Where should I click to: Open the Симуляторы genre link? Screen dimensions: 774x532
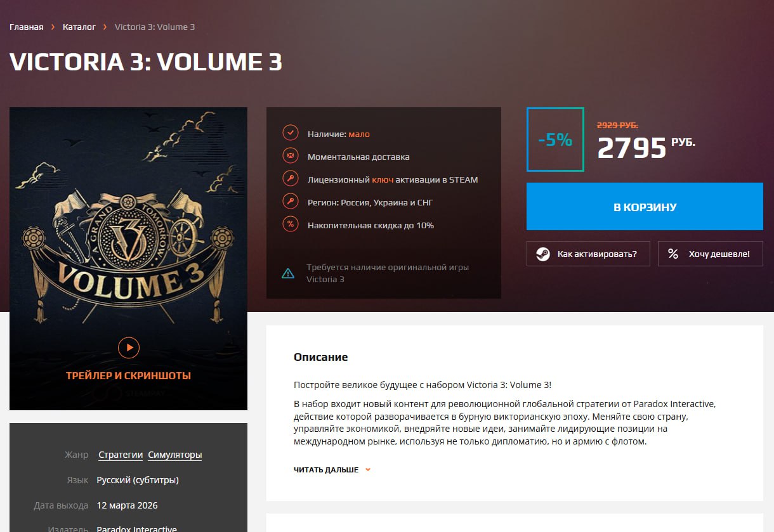[x=175, y=455]
